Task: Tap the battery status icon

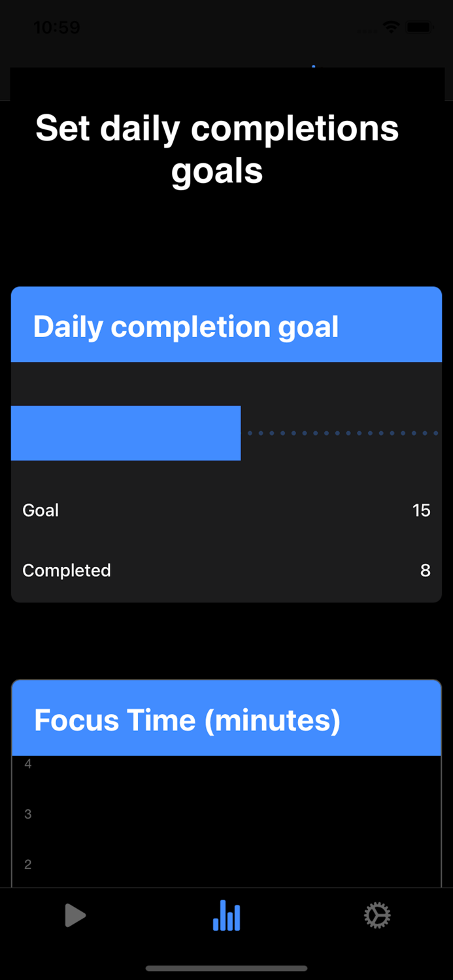Action: [x=419, y=27]
